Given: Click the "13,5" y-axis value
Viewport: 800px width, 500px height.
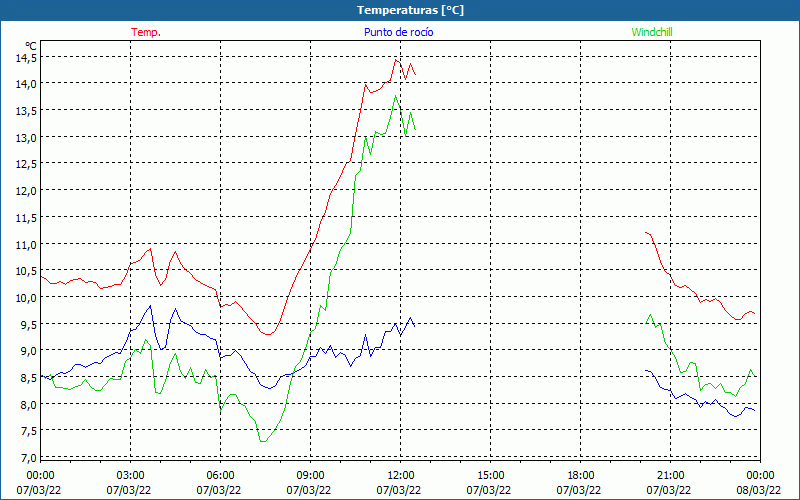Looking at the screenshot, I should [26, 111].
